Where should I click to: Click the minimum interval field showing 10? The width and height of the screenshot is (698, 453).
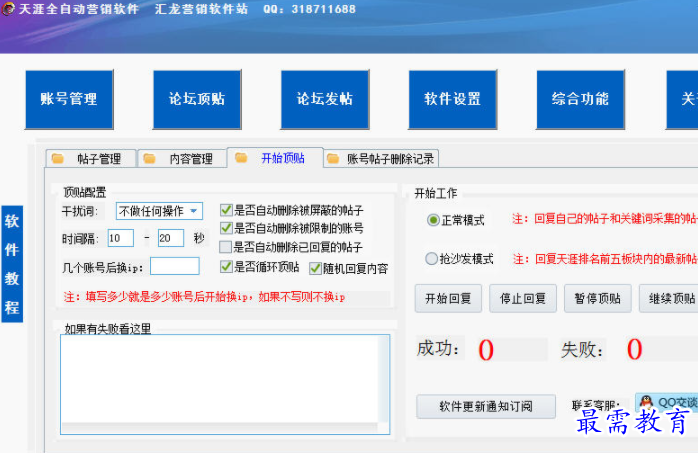click(x=121, y=238)
